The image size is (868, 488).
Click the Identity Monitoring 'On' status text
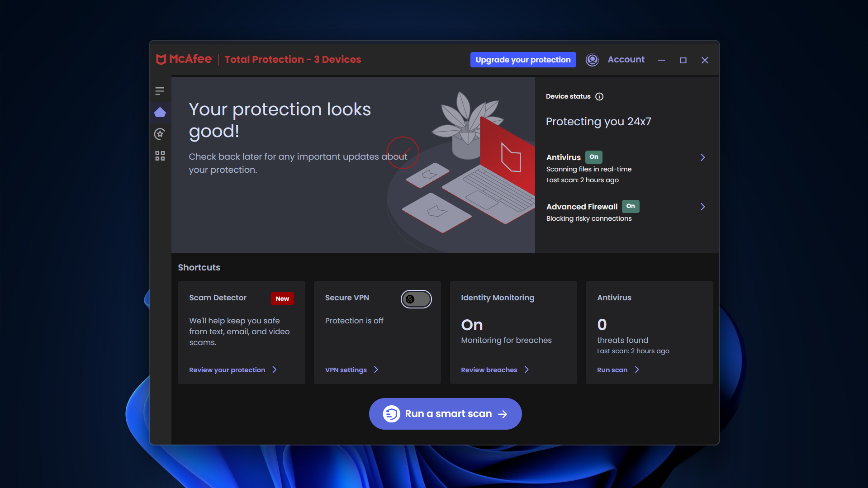click(472, 325)
